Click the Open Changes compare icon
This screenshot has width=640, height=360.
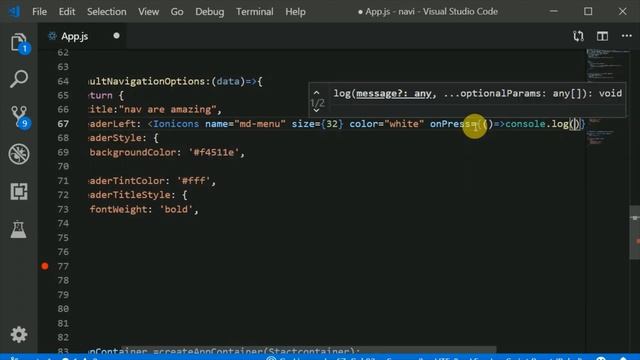(578, 36)
